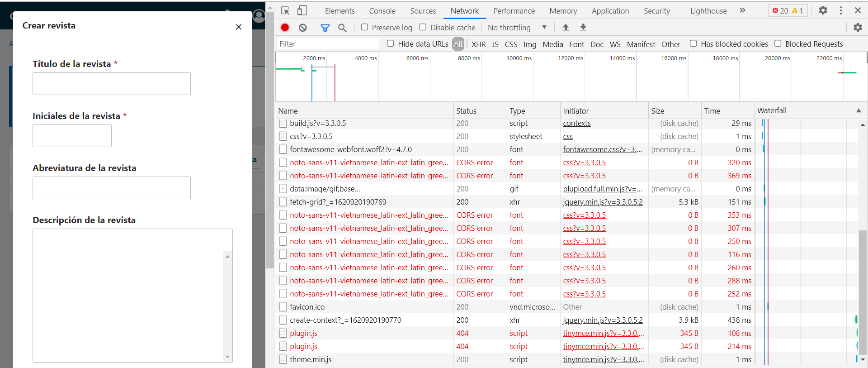This screenshot has width=868, height=368.
Task: Open the Security tab
Action: click(x=657, y=11)
